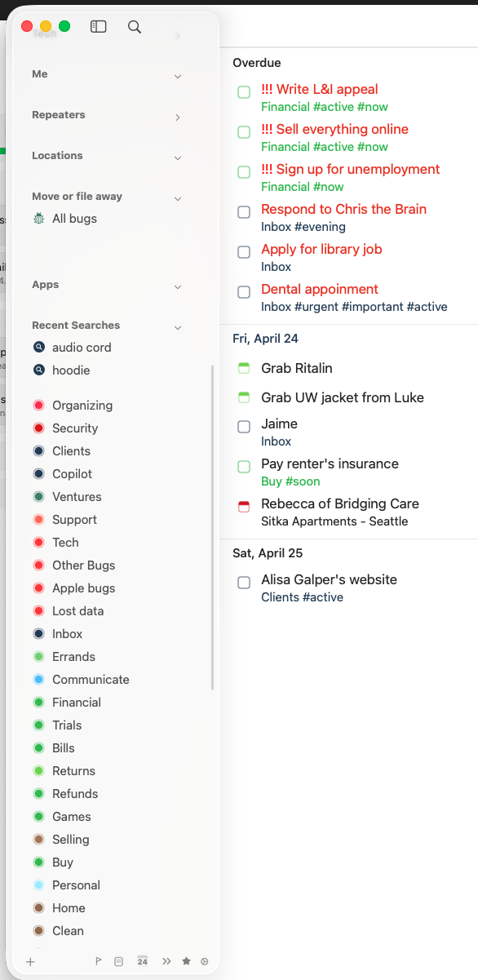Collapse the Me section chevron
Screen dimensions: 478x980
178,77
